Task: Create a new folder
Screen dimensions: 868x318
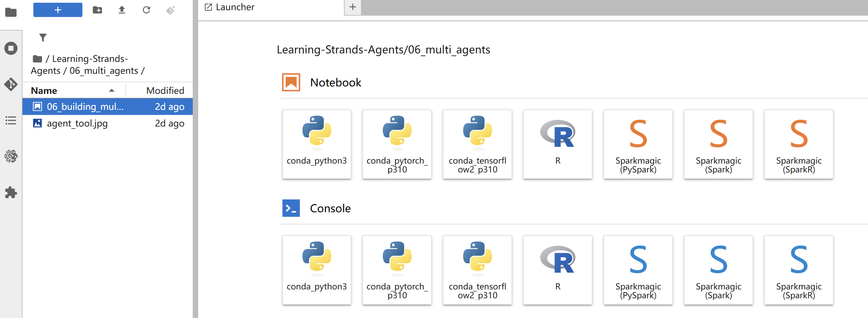Action: point(97,10)
